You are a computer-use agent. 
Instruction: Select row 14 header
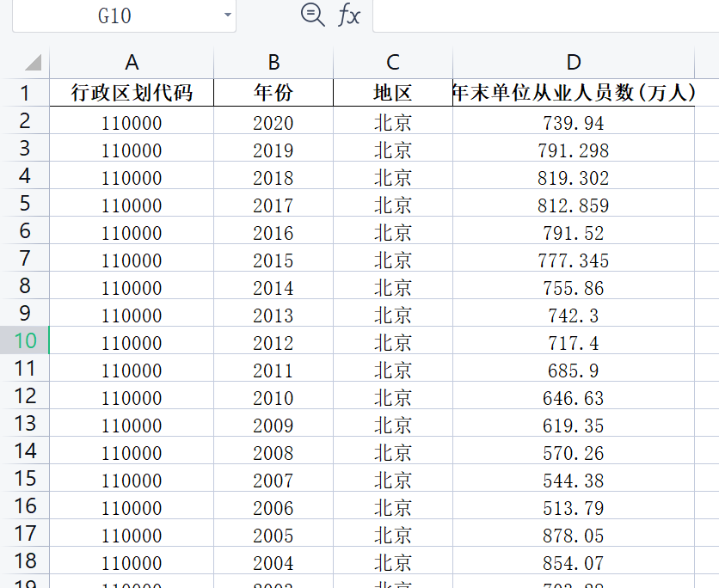tap(25, 450)
